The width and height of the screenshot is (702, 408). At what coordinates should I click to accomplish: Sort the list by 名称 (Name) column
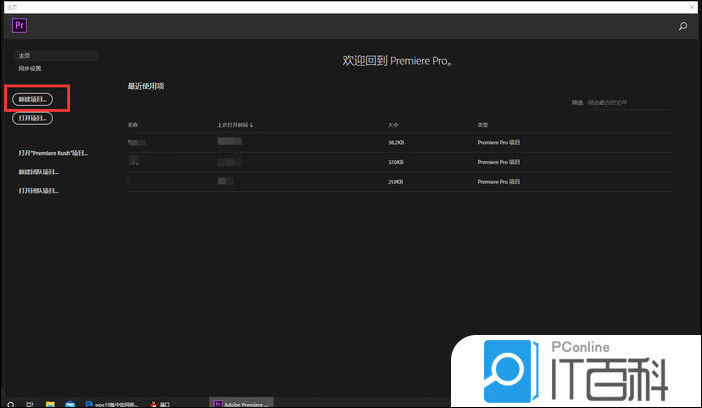click(x=133, y=125)
